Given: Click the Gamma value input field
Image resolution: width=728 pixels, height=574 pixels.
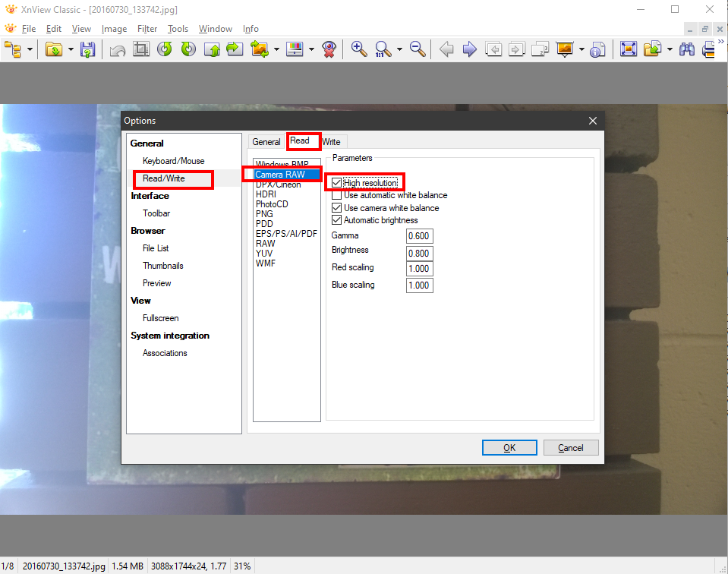Looking at the screenshot, I should (x=419, y=236).
